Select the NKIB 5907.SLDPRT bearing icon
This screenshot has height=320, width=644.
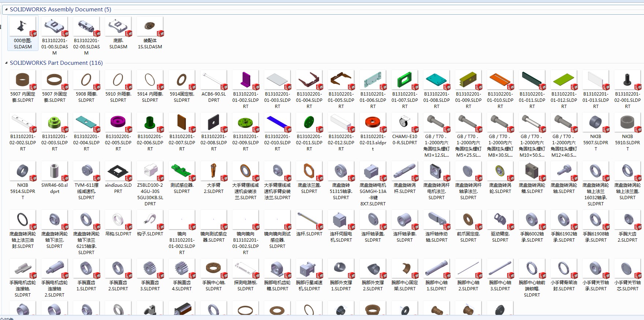(x=596, y=122)
